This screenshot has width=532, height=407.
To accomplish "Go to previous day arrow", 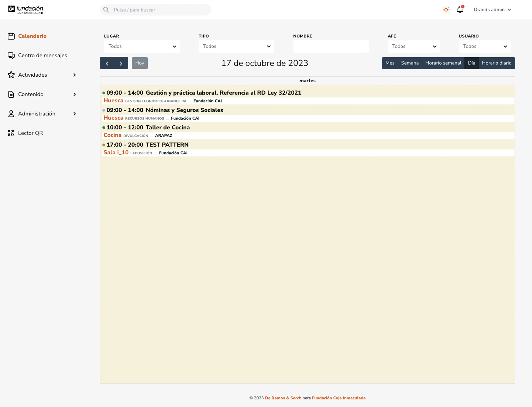I will point(107,63).
